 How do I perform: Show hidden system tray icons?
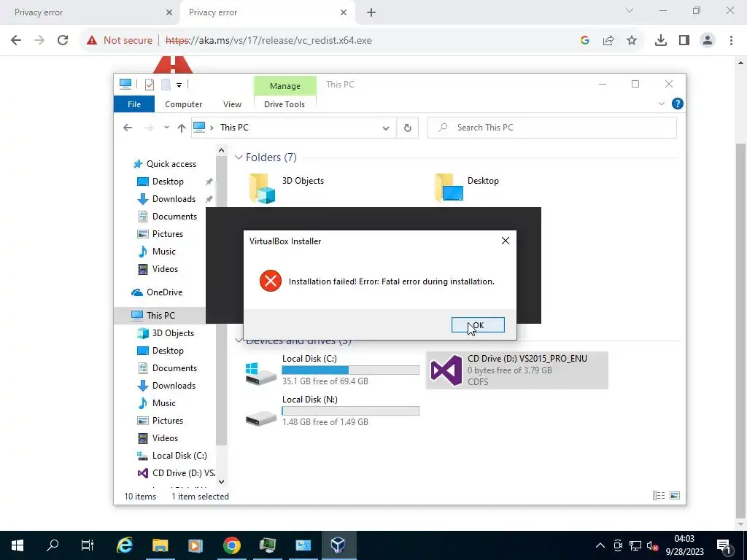click(x=600, y=545)
